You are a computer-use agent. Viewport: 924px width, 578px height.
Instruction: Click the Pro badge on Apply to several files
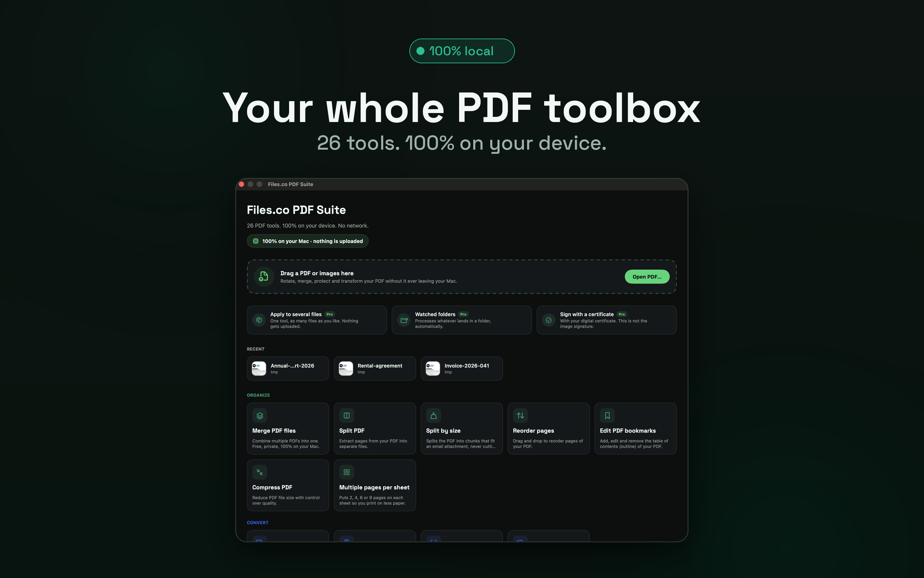coord(329,314)
